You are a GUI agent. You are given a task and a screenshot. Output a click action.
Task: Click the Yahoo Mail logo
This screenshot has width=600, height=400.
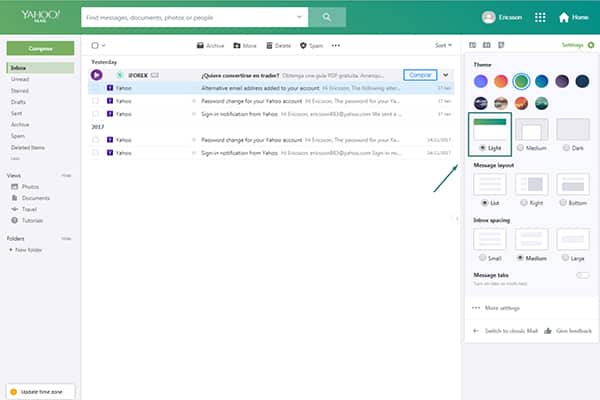click(x=40, y=16)
